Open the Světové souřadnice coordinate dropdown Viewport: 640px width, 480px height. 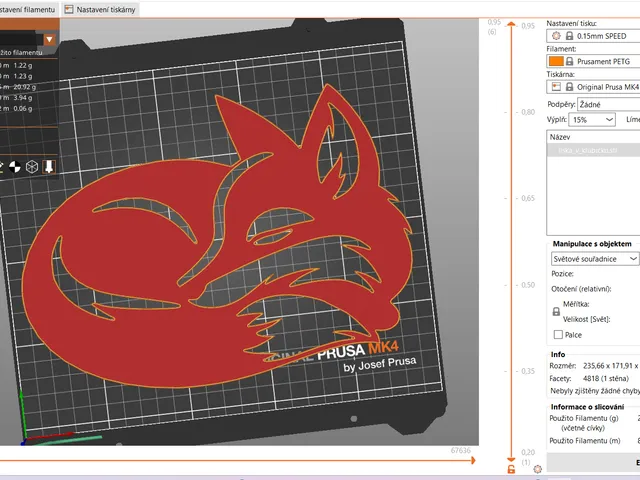coord(595,259)
